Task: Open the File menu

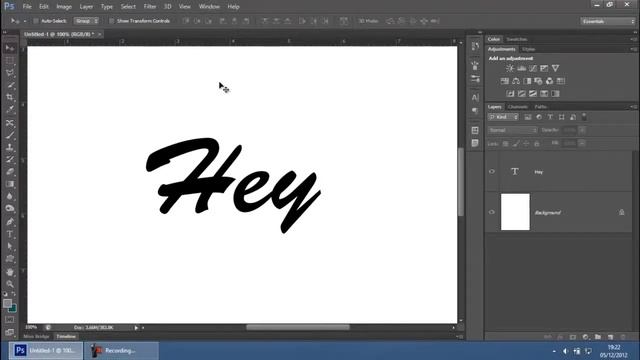Action: click(x=27, y=7)
